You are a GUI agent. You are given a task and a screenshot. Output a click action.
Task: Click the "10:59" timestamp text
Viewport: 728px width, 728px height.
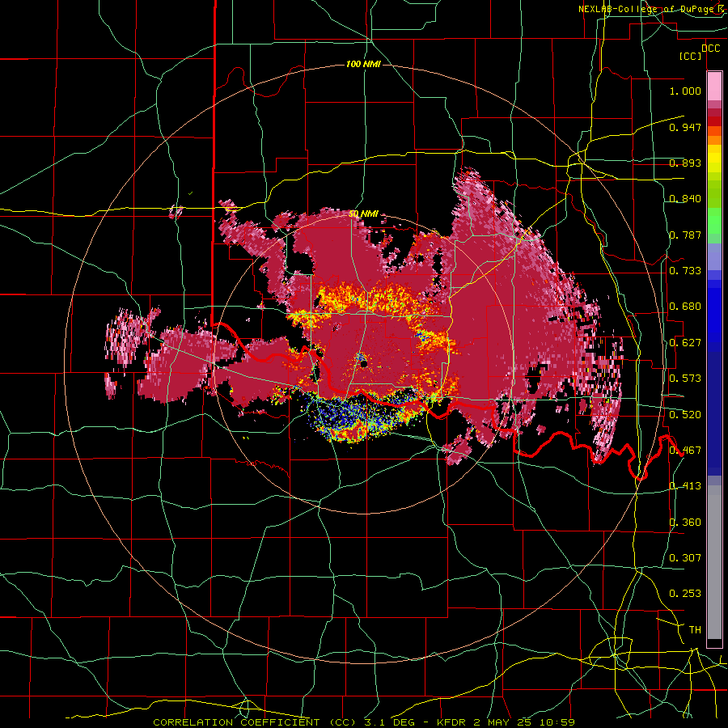click(557, 722)
